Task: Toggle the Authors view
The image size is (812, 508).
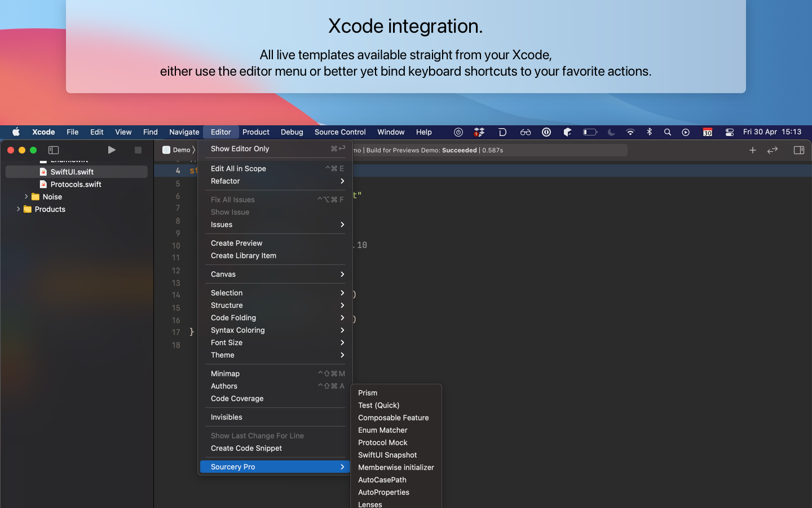Action: 224,386
